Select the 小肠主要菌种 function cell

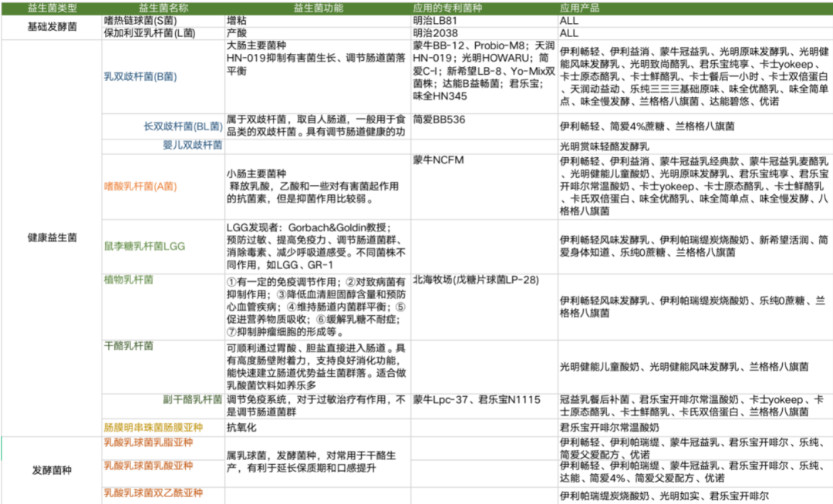318,186
